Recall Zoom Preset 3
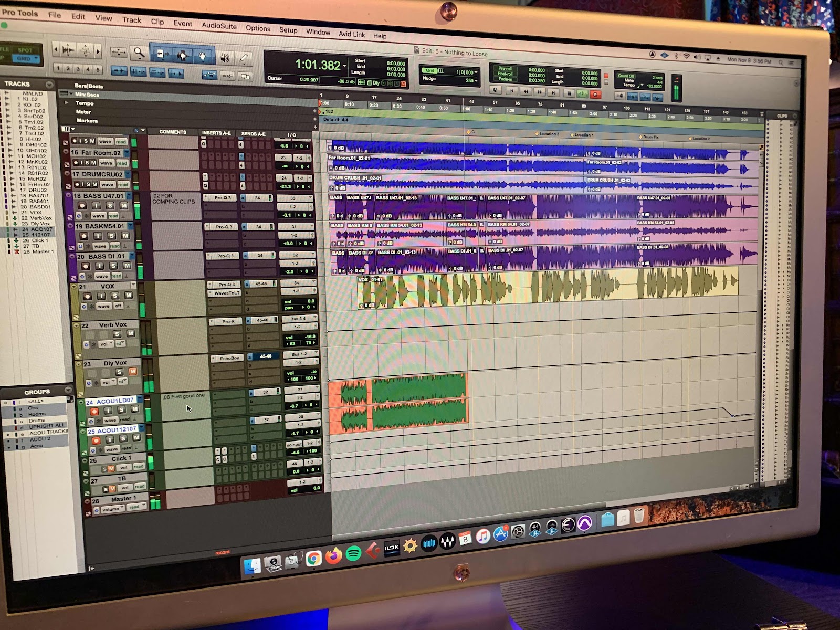This screenshot has height=630, width=840. (x=78, y=69)
